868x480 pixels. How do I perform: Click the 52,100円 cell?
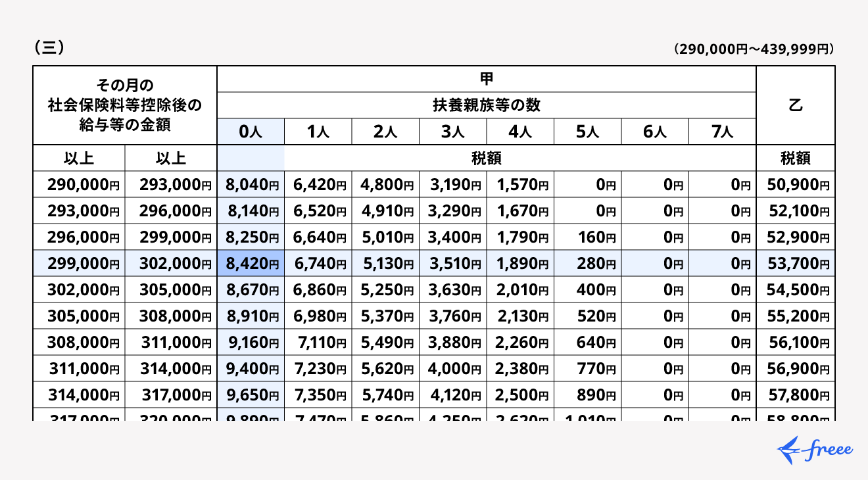click(x=796, y=211)
